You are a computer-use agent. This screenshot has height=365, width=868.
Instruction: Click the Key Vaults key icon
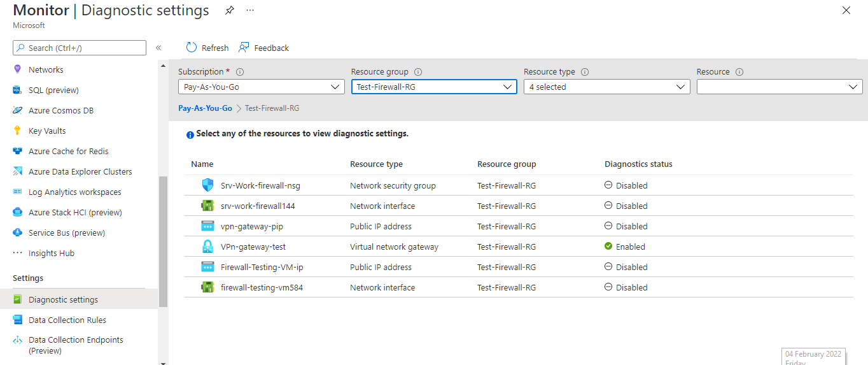pos(17,131)
